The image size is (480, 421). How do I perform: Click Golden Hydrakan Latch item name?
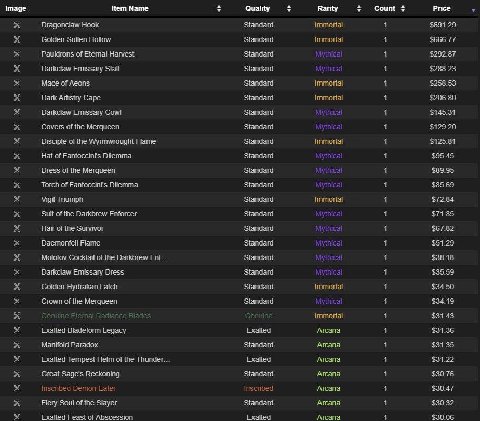click(79, 287)
